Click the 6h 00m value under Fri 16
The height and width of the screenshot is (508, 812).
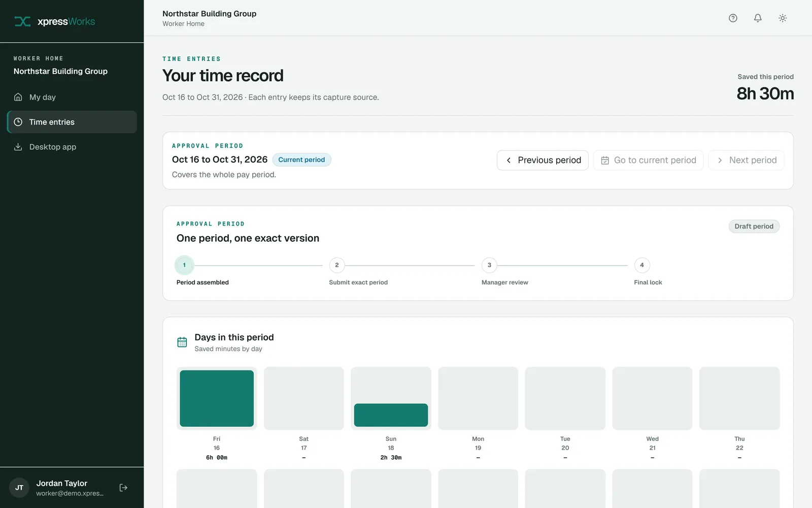(217, 458)
